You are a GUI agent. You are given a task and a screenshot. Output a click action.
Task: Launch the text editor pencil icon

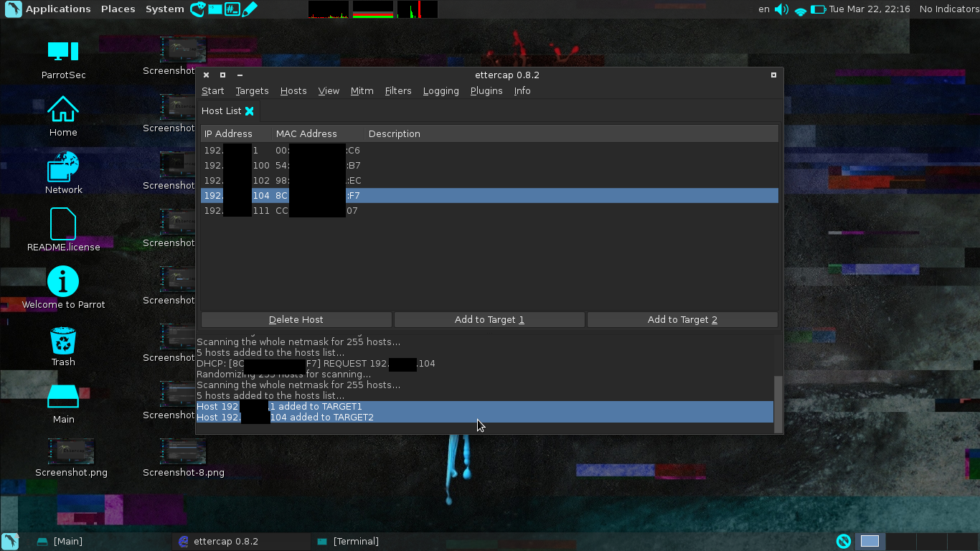[249, 9]
